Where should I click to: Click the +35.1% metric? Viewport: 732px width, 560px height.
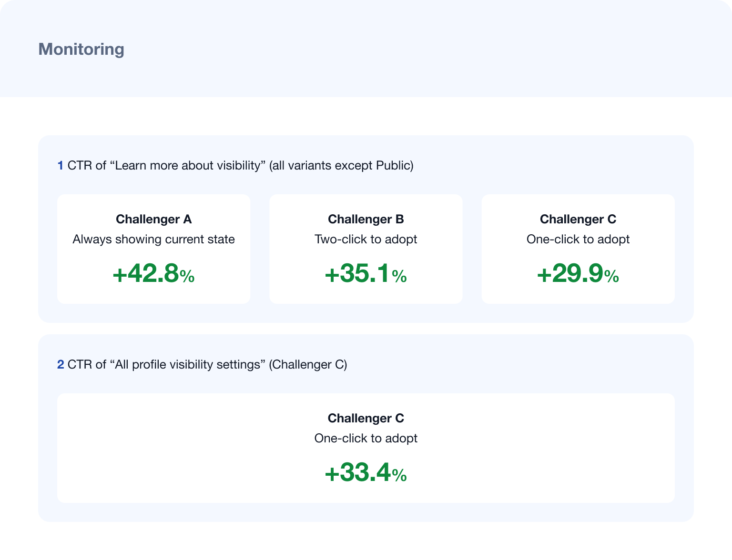click(x=366, y=274)
